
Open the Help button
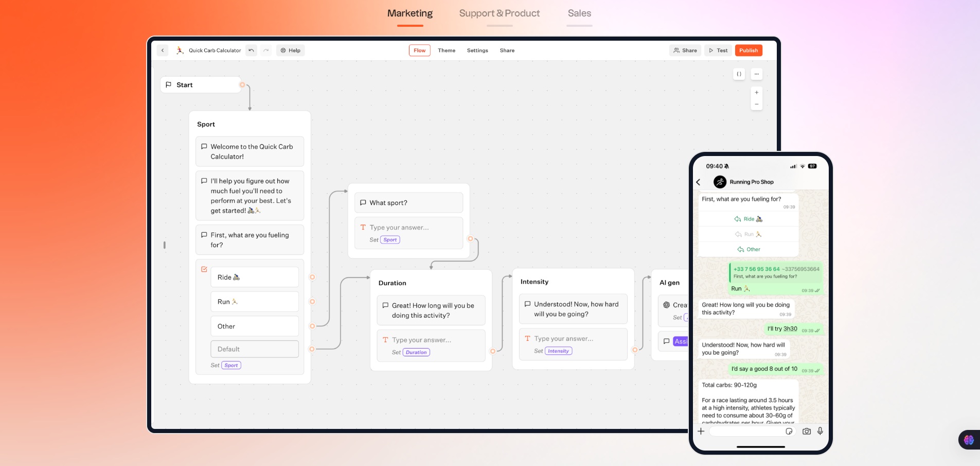pos(291,50)
